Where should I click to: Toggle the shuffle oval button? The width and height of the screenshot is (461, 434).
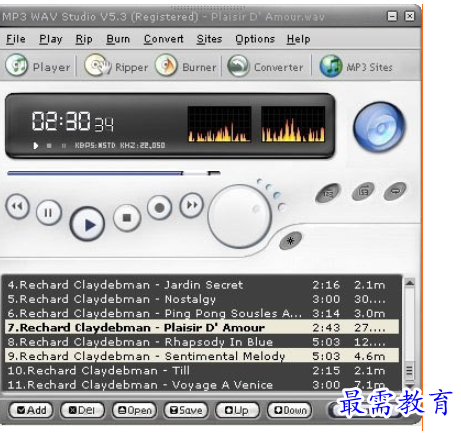point(363,192)
